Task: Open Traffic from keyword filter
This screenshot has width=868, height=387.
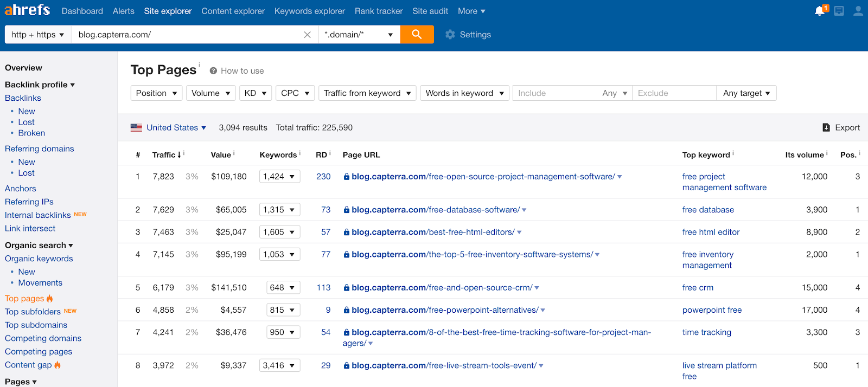Action: (x=367, y=93)
